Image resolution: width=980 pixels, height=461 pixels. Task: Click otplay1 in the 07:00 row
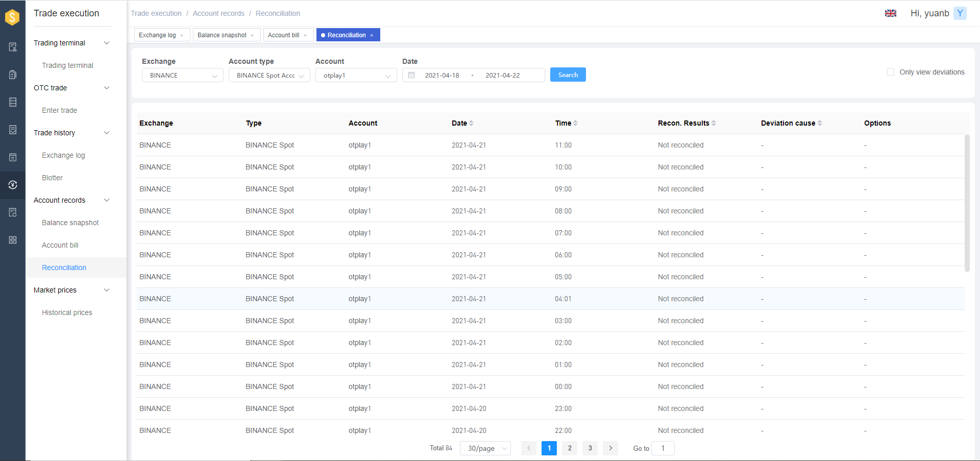tap(360, 233)
